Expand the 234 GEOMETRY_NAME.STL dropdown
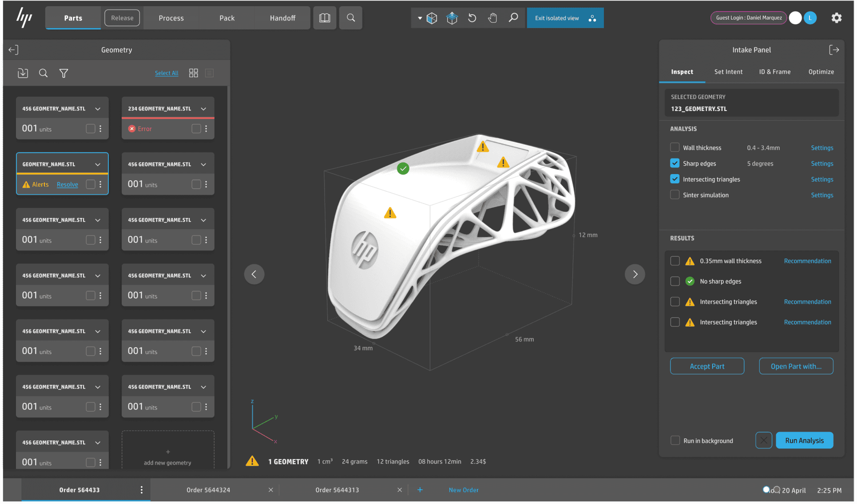 pos(203,109)
